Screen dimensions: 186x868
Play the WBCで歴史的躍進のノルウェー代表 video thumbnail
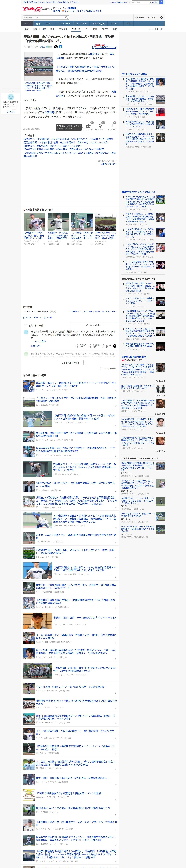pyautogui.click(x=160, y=347)
